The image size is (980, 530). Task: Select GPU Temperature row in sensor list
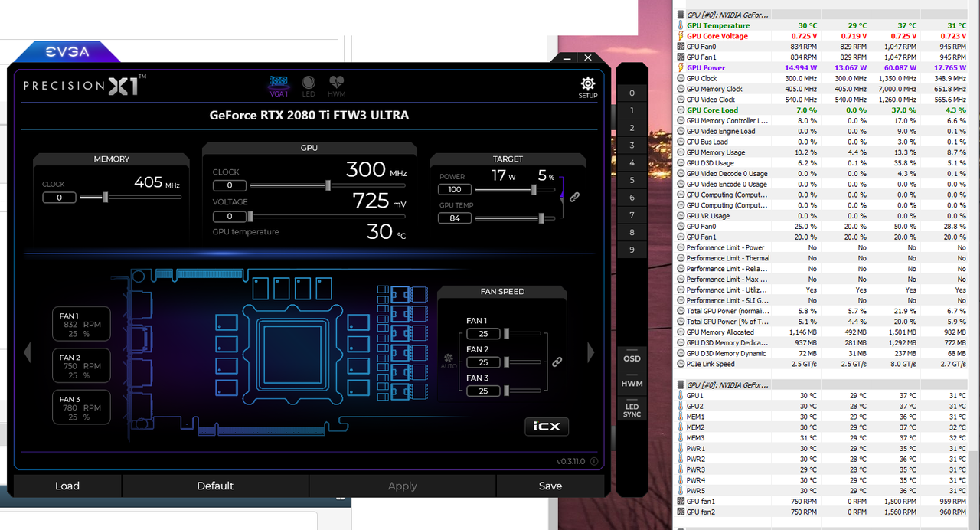pos(822,25)
